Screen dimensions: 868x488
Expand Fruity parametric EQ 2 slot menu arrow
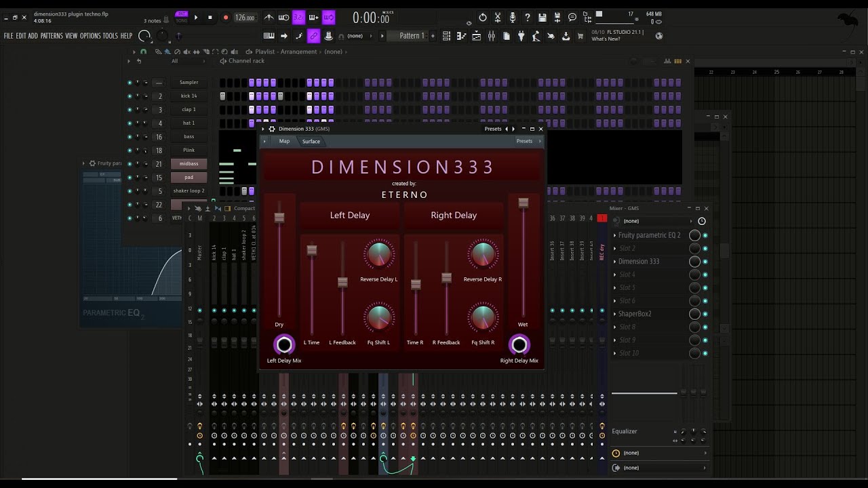coord(614,235)
